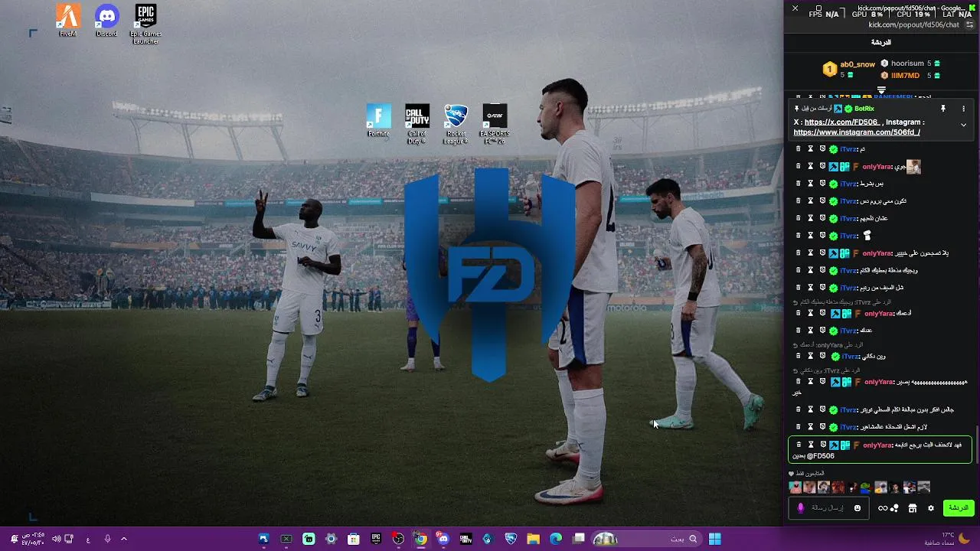Click the pin icon on the BotRix message

coord(943,109)
